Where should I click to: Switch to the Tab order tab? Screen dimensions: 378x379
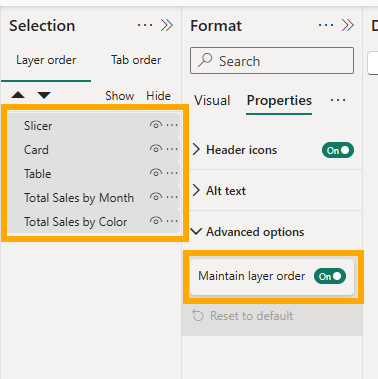[136, 60]
